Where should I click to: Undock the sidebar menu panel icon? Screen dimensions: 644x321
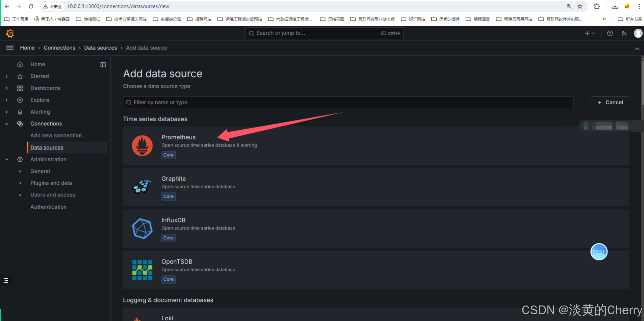(x=103, y=64)
